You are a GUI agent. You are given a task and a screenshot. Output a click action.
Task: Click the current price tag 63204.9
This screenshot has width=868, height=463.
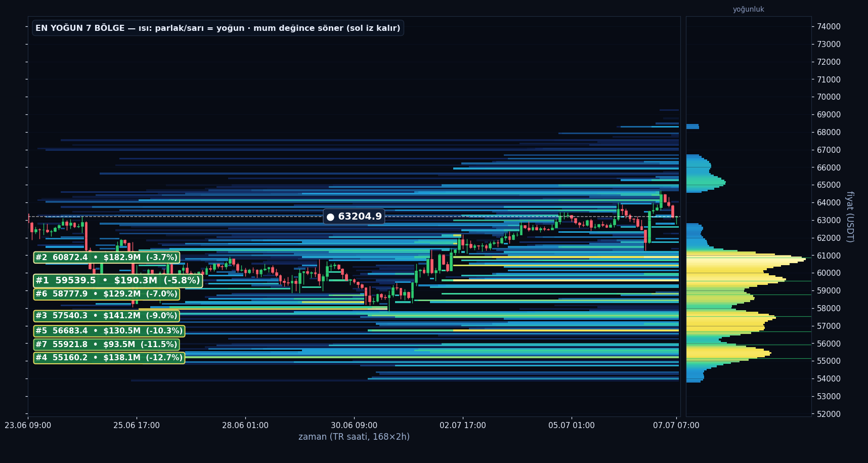[354, 217]
